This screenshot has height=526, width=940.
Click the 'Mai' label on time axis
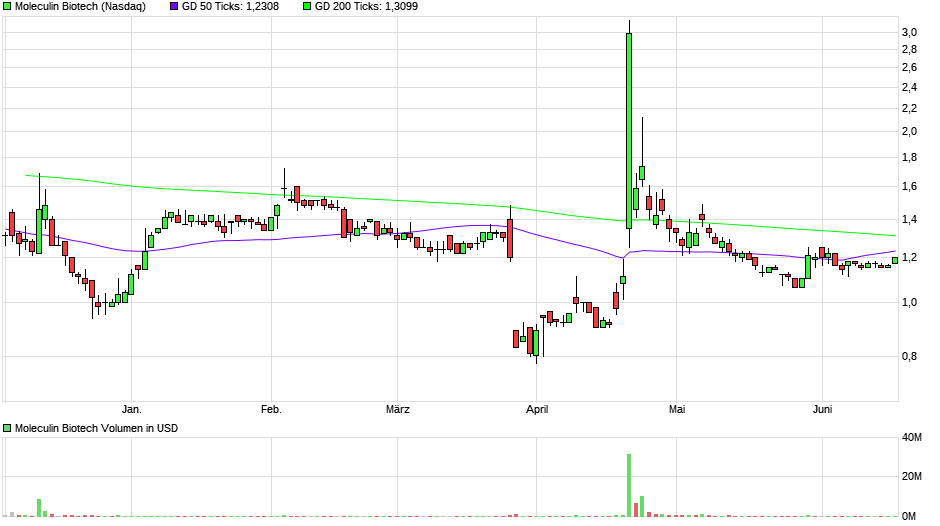tap(678, 409)
